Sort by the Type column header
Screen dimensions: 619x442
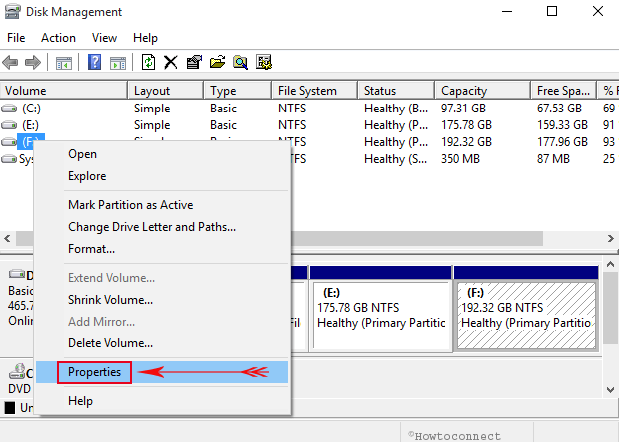point(238,91)
